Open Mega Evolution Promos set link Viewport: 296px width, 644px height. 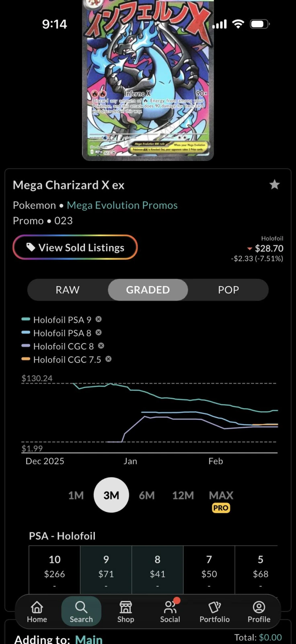[x=122, y=205]
